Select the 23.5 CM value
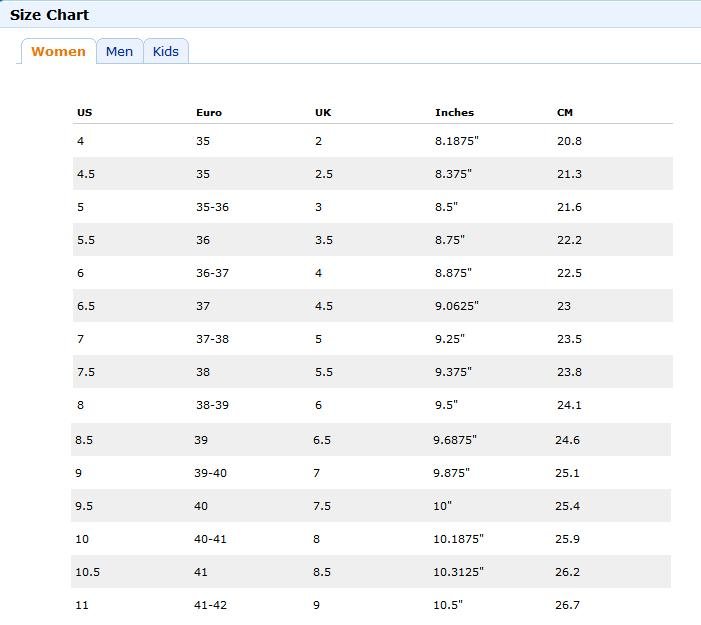 point(569,339)
